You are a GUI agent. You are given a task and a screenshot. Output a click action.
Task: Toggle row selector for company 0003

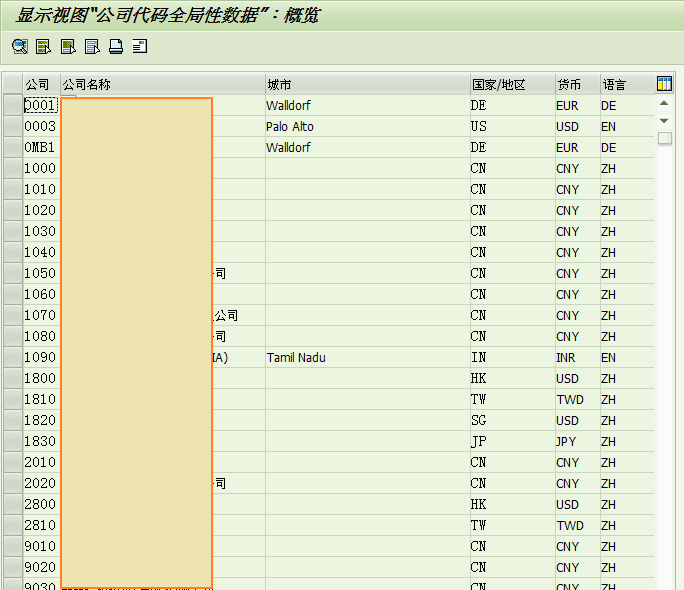(13, 126)
